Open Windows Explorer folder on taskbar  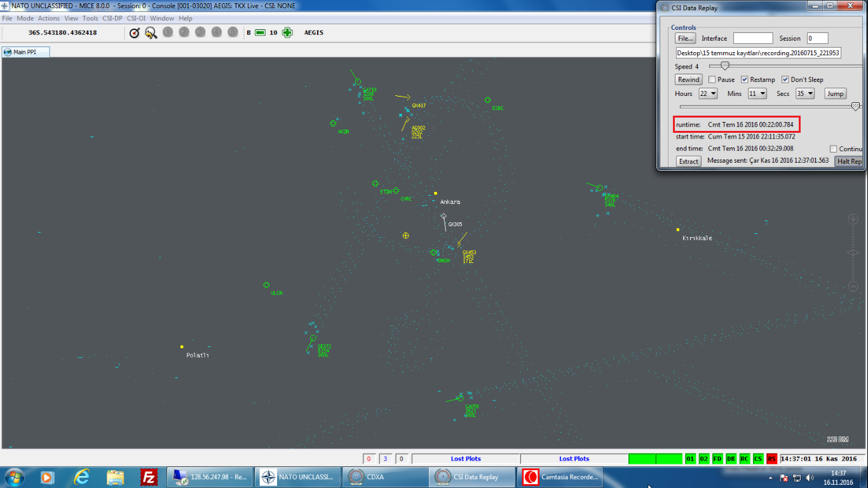coord(115,477)
